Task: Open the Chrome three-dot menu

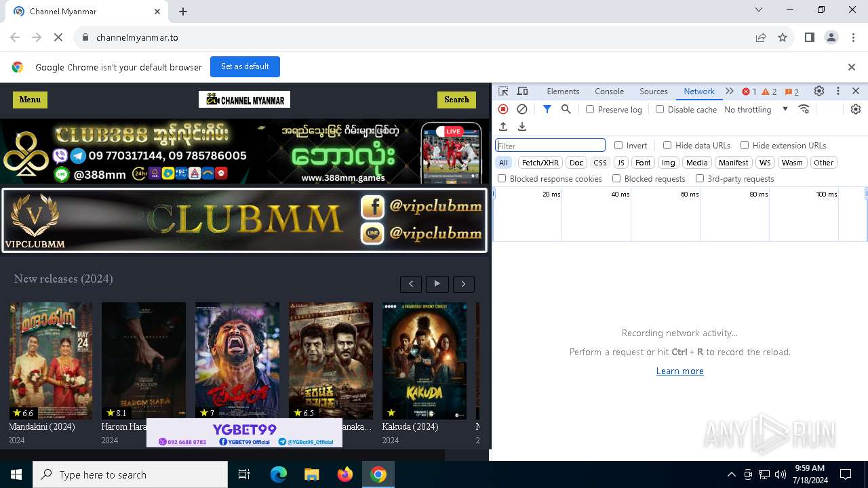Action: (853, 37)
